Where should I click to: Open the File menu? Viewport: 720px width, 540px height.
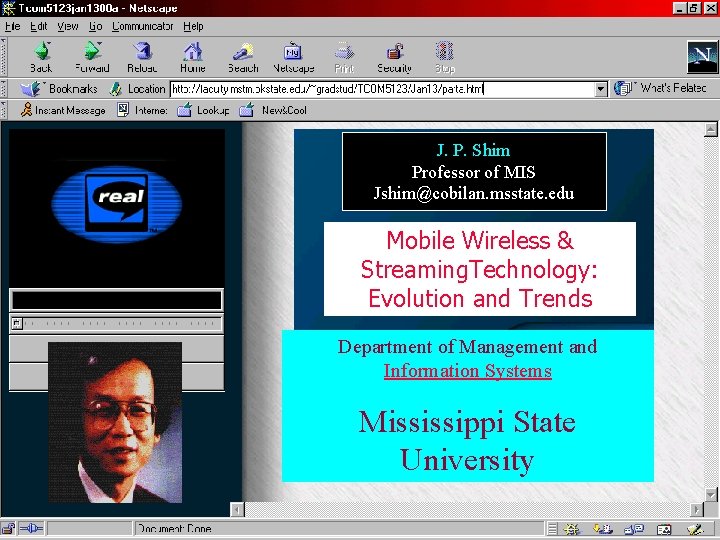(x=12, y=27)
